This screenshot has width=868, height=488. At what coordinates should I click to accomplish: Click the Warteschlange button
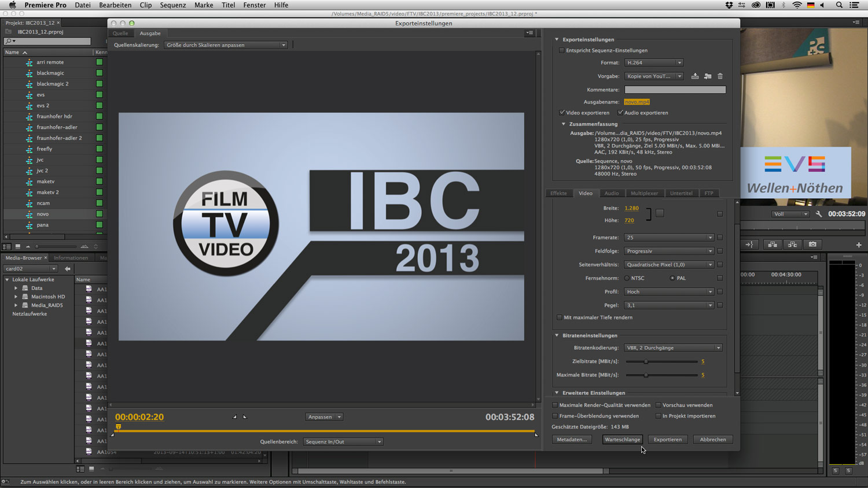coord(622,439)
